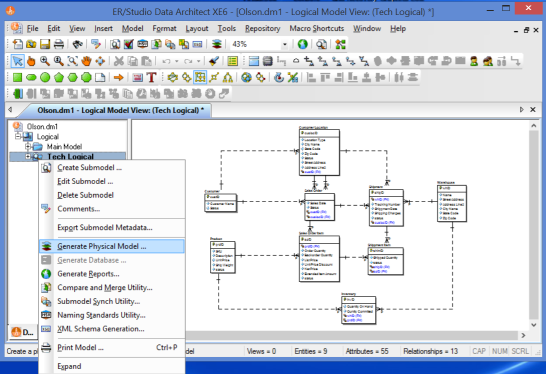Click the tab strip left scroll arrow
The height and width of the screenshot is (374, 546).
click(x=10, y=110)
